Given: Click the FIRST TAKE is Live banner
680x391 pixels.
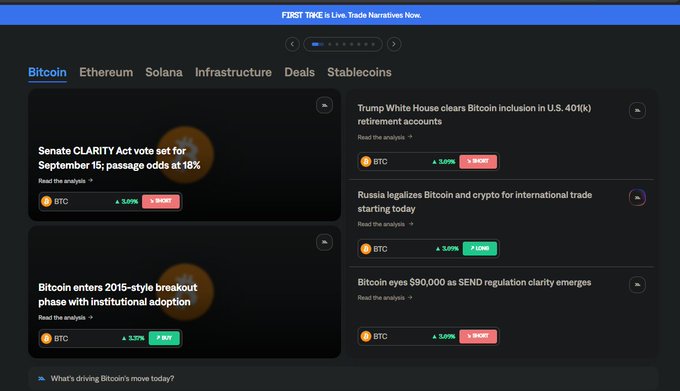Looking at the screenshot, I should (340, 15).
